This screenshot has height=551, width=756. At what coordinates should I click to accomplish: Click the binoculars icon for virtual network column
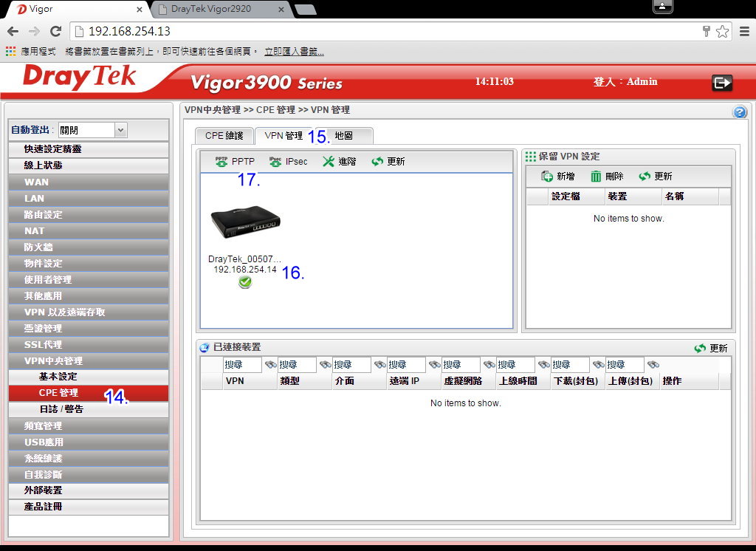[489, 365]
